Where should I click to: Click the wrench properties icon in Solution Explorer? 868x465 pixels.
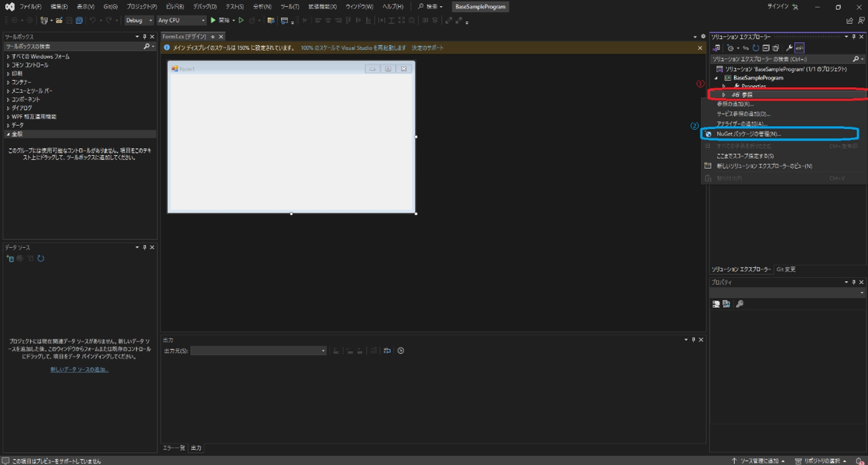(x=790, y=48)
